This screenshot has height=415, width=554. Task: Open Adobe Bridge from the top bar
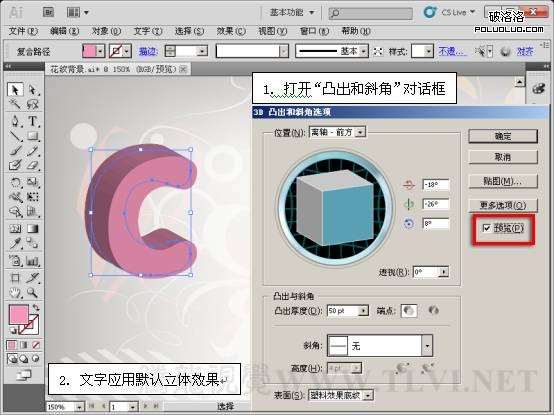(48, 12)
